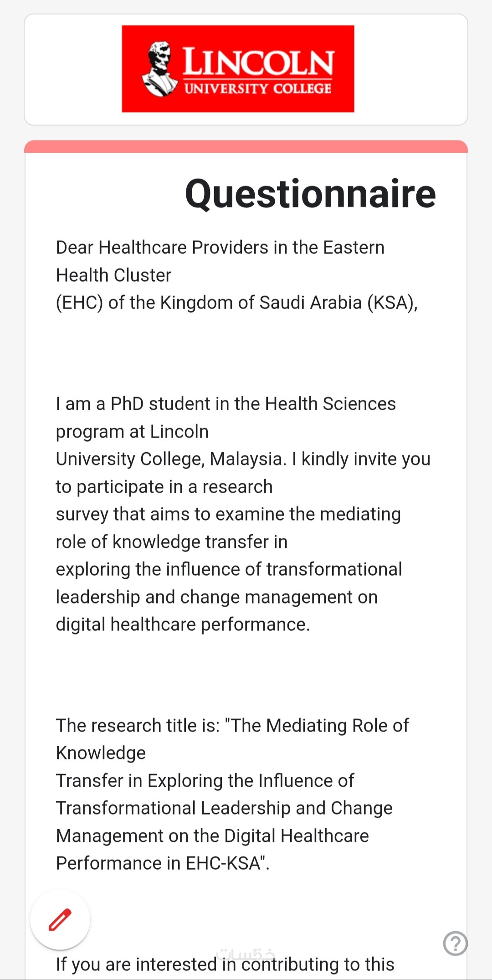The height and width of the screenshot is (980, 492).
Task: Tap the "UNIVERSITY COLLEGE" text in the logo
Action: pos(257,88)
